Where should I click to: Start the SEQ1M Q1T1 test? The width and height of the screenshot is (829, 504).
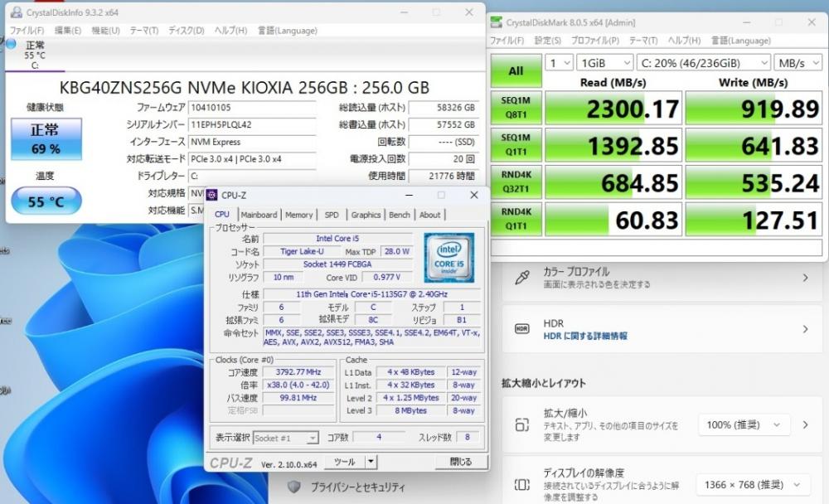[x=516, y=144]
